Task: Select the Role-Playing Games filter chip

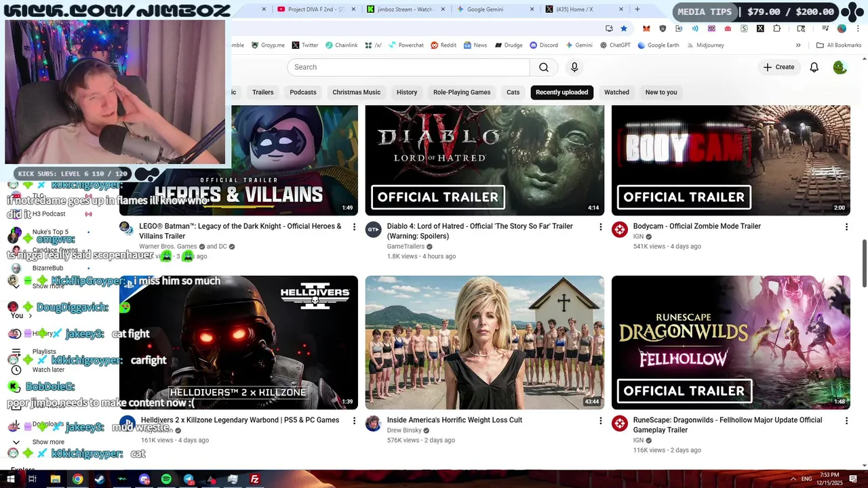Action: pos(462,92)
